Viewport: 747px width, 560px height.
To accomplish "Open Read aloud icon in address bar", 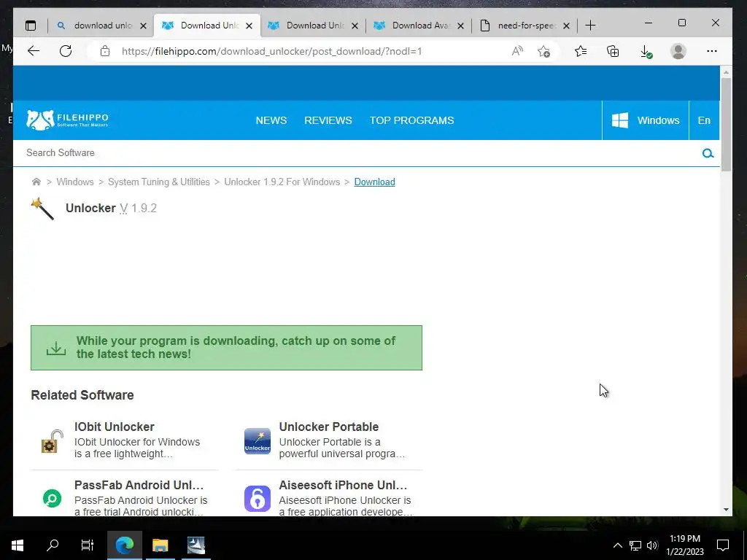I will [517, 51].
